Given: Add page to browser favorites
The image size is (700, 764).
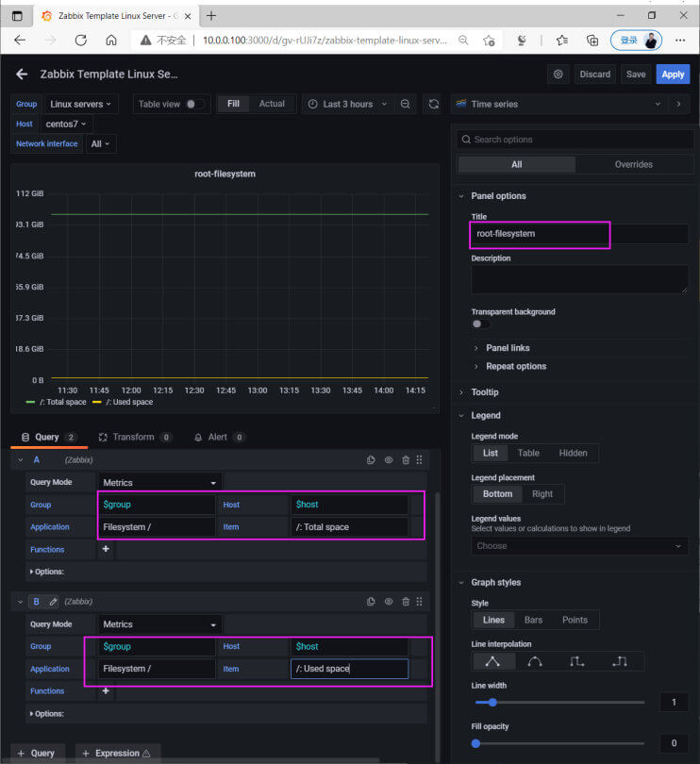Looking at the screenshot, I should [x=489, y=41].
